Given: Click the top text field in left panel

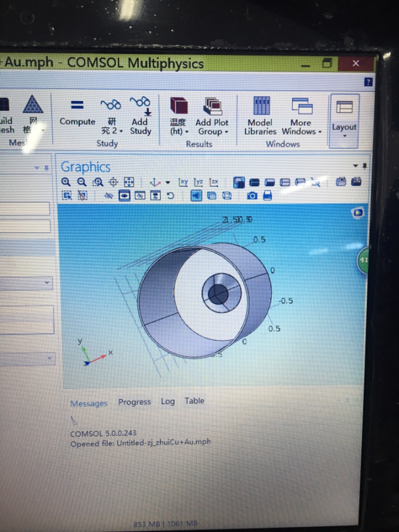Looking at the screenshot, I should click(25, 209).
